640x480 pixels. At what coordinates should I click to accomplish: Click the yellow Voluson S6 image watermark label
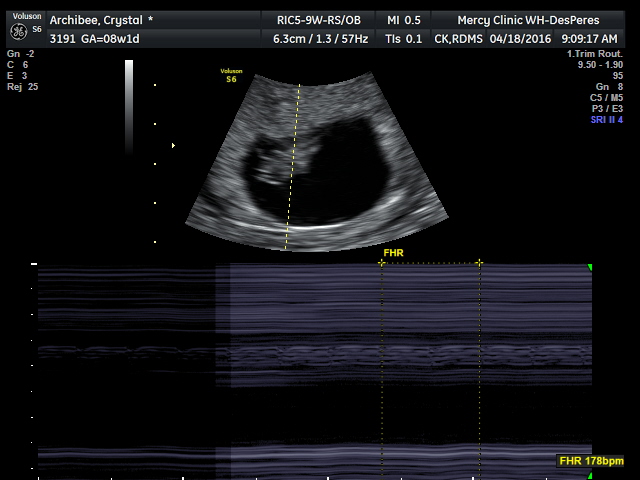[231, 76]
